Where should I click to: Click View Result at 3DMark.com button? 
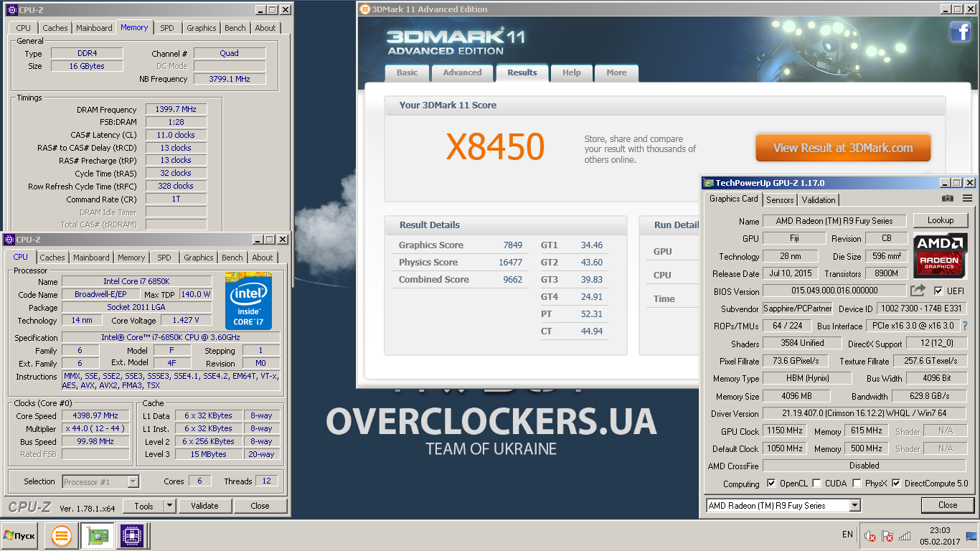click(843, 148)
